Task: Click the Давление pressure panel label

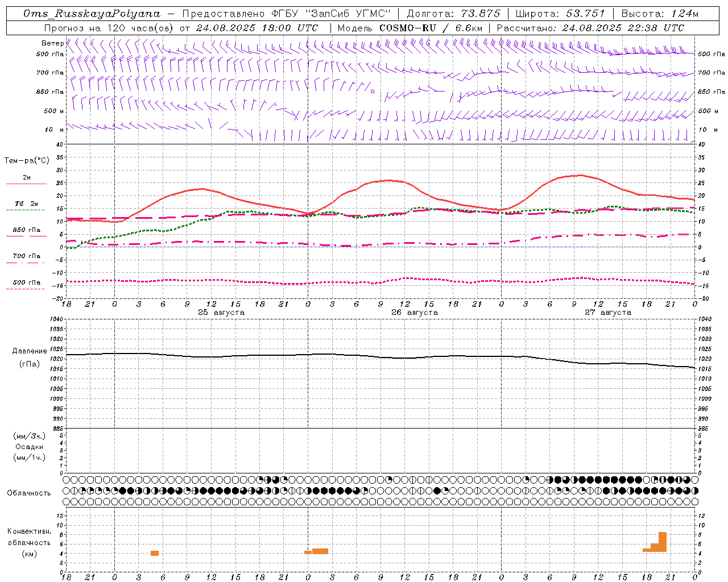Action: coord(30,351)
